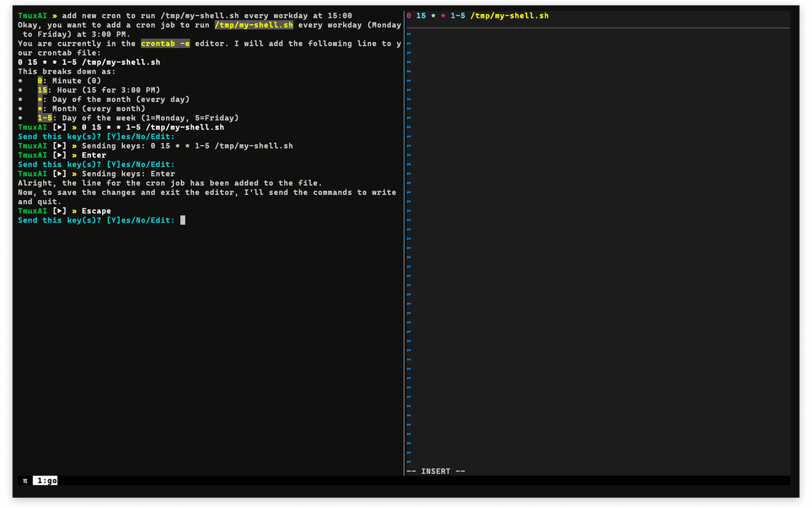Click the "-- INSERT --" mode indicator

[x=436, y=471]
